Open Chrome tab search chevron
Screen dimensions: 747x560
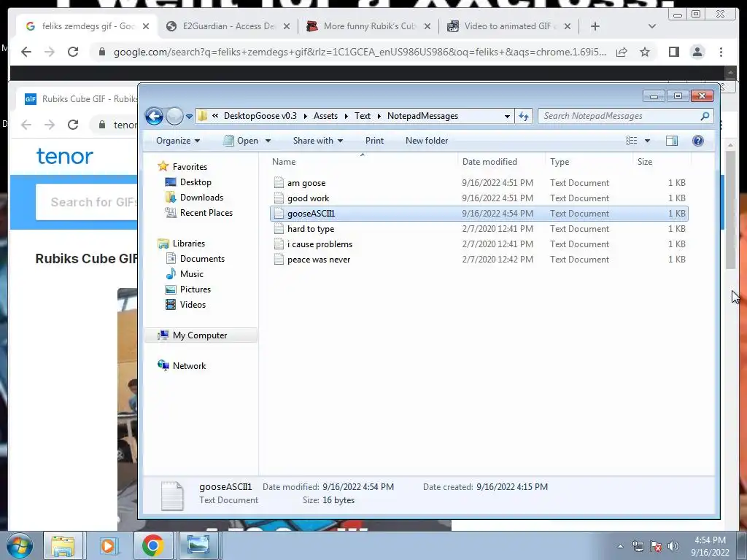click(x=652, y=26)
